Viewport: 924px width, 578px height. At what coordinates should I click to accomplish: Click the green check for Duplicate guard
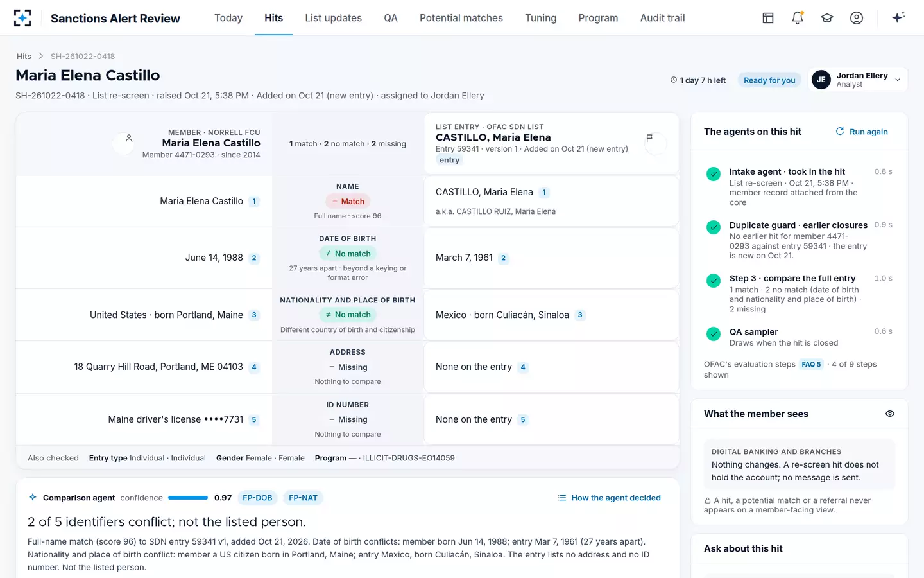click(x=714, y=227)
